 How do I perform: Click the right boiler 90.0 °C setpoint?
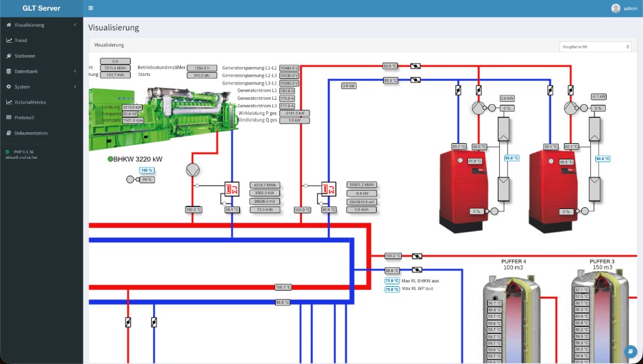click(603, 158)
